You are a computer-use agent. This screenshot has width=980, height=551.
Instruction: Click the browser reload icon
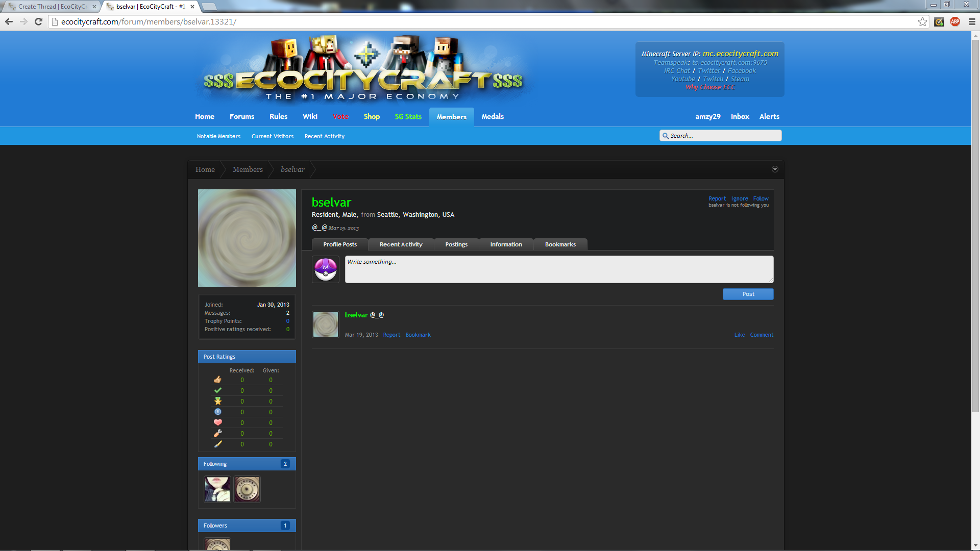(x=38, y=21)
